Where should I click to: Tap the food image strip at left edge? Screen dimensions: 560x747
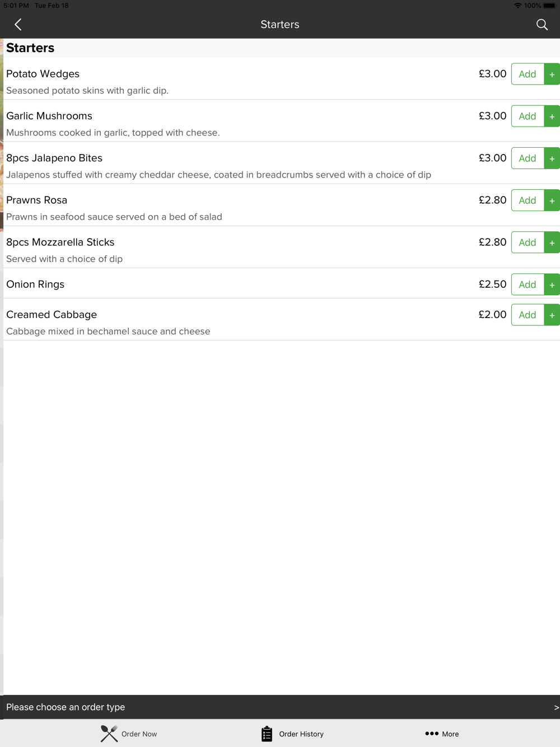2,134
